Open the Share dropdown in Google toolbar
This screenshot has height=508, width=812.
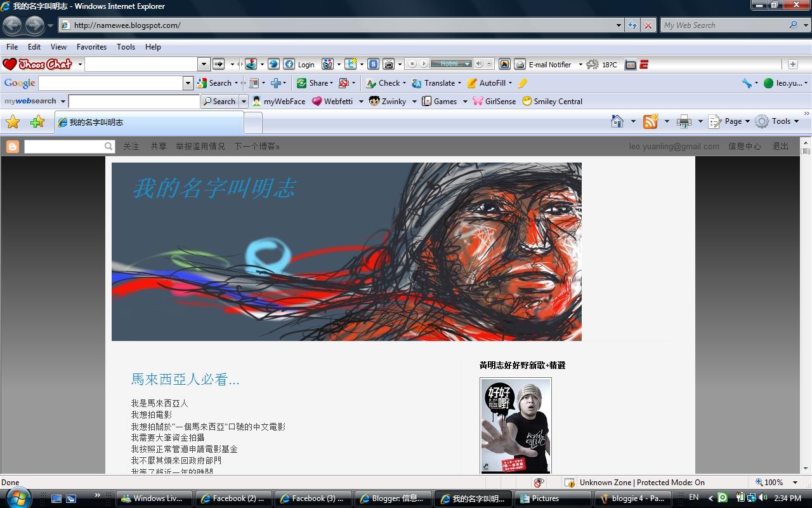[332, 83]
